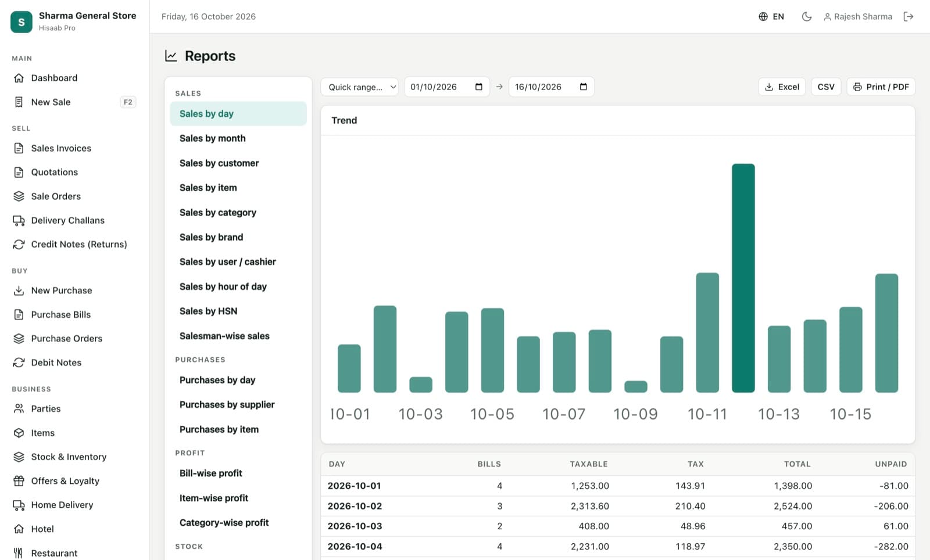Click Print / PDF button
This screenshot has width=930, height=560.
(881, 87)
